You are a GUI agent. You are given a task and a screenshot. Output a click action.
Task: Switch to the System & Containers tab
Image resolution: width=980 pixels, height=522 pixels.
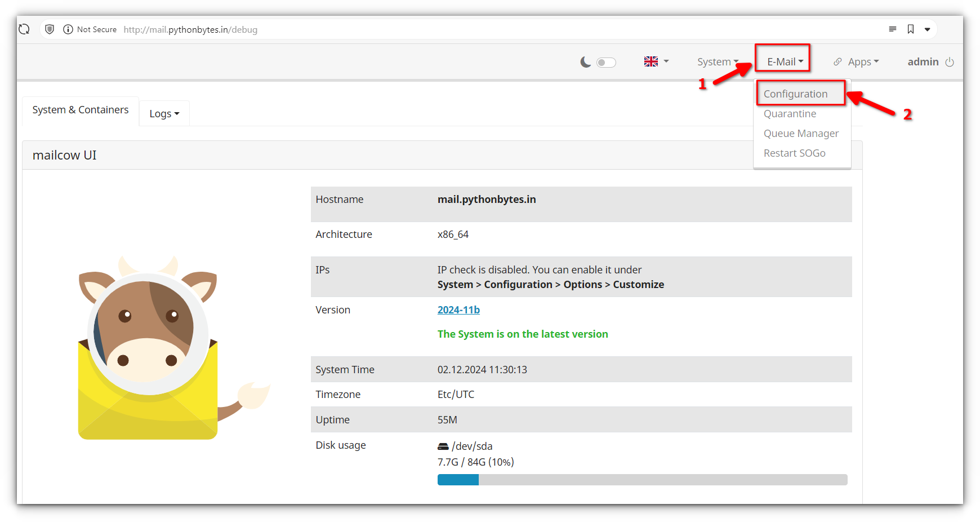(79, 109)
